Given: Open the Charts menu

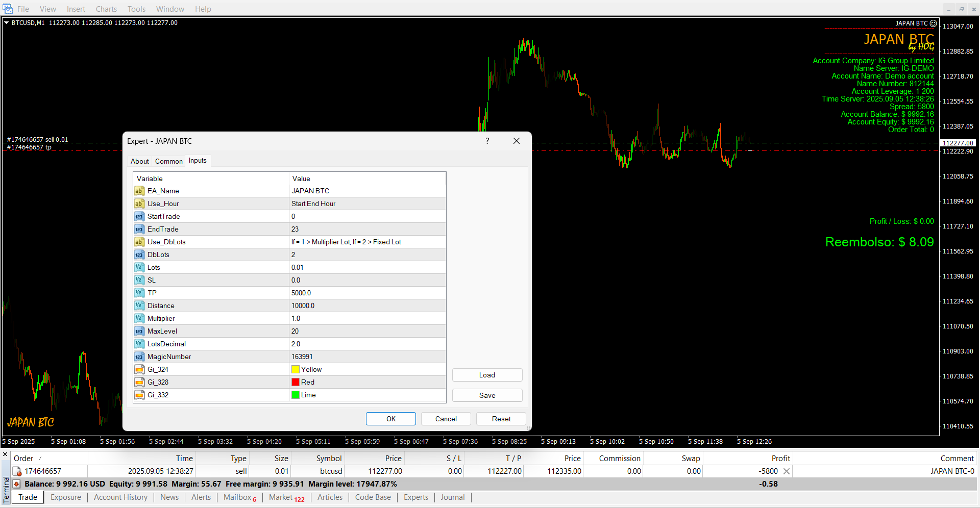Looking at the screenshot, I should point(106,9).
